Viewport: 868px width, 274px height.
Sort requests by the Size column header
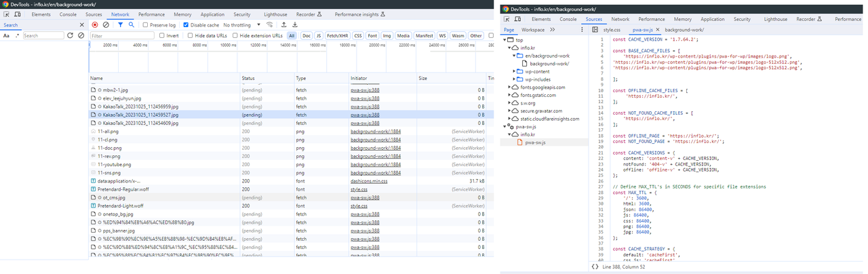coord(450,79)
